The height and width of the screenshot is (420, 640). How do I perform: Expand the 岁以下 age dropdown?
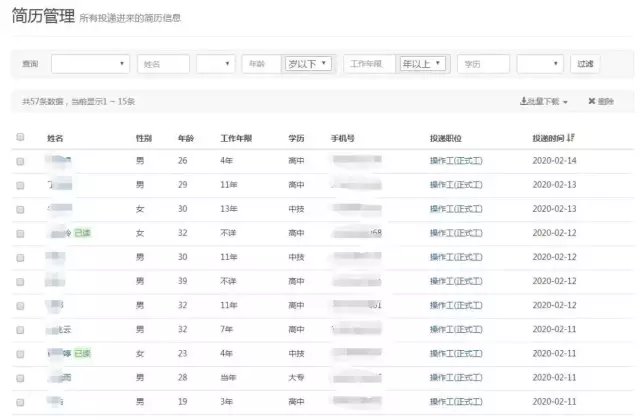(x=307, y=64)
